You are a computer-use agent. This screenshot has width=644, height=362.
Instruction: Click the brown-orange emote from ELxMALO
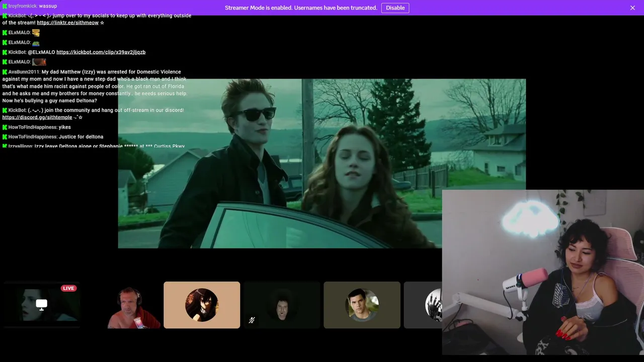[39, 62]
